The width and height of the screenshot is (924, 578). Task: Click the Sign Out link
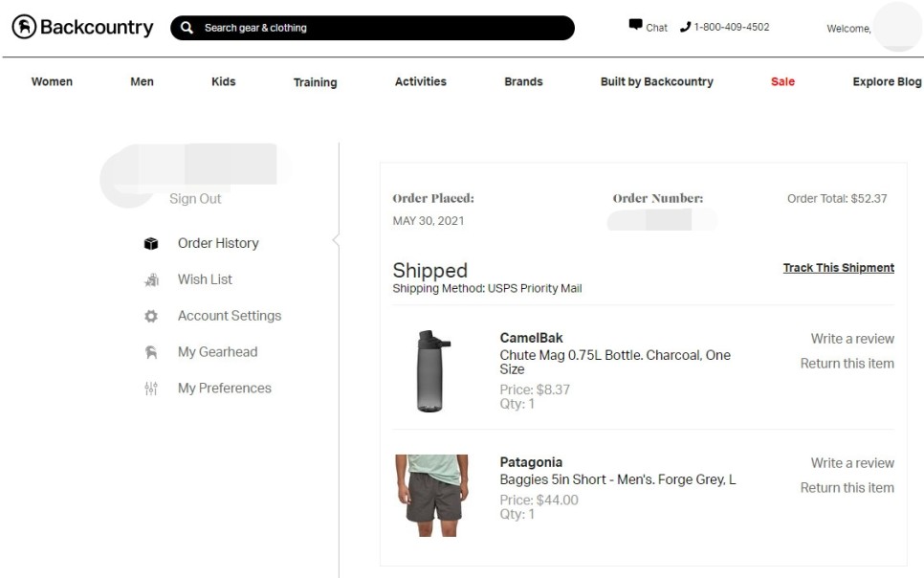point(195,199)
